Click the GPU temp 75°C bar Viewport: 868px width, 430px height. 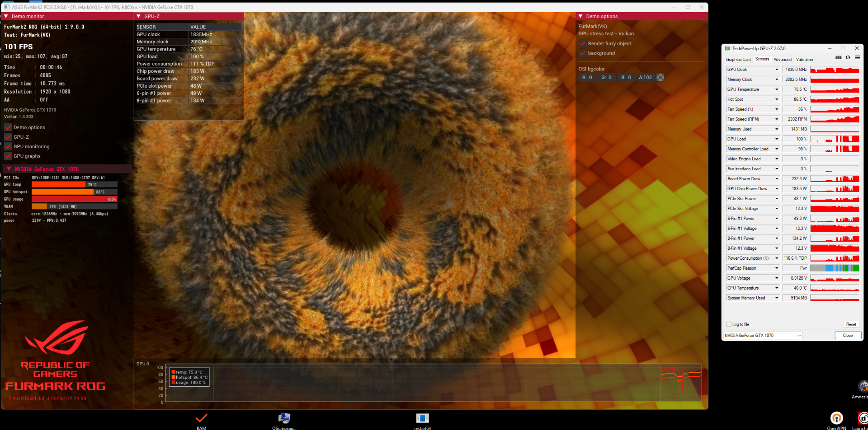coord(74,185)
